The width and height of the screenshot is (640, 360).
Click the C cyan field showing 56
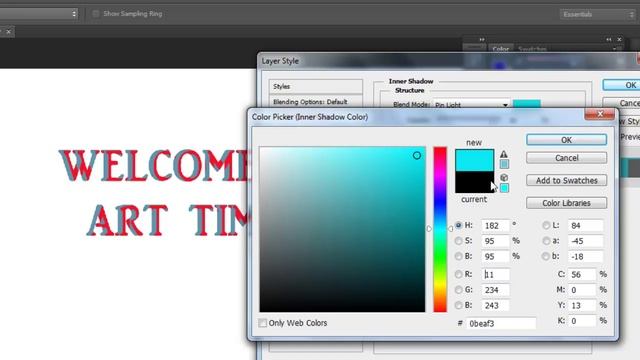click(582, 275)
